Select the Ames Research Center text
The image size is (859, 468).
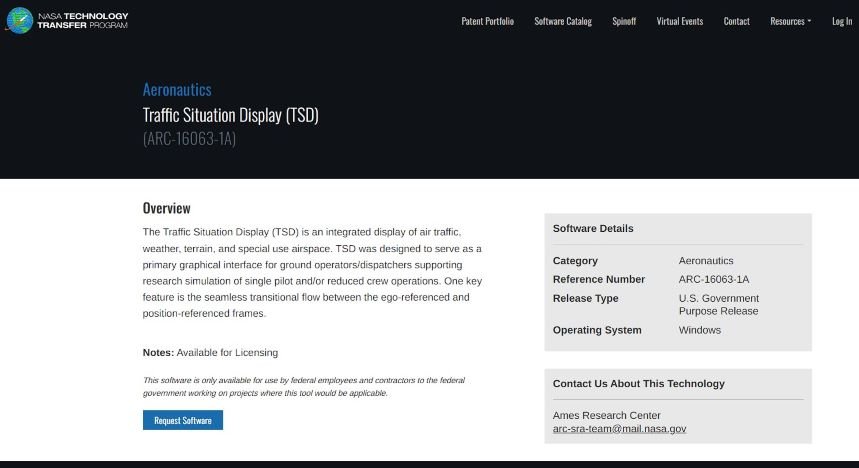[606, 415]
